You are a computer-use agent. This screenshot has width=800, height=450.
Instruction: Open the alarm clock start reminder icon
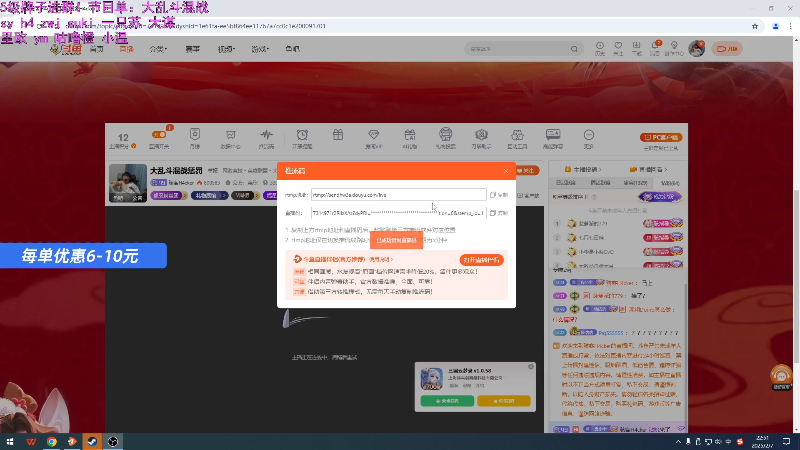click(x=302, y=138)
